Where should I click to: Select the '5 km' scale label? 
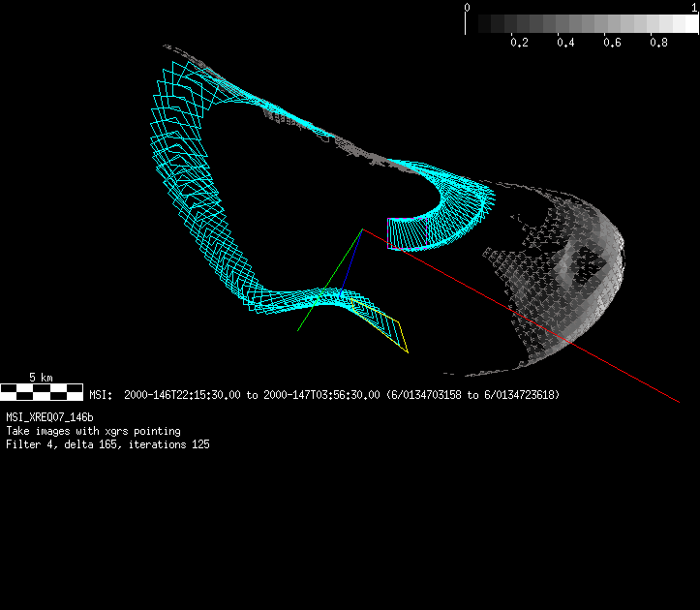click(41, 378)
